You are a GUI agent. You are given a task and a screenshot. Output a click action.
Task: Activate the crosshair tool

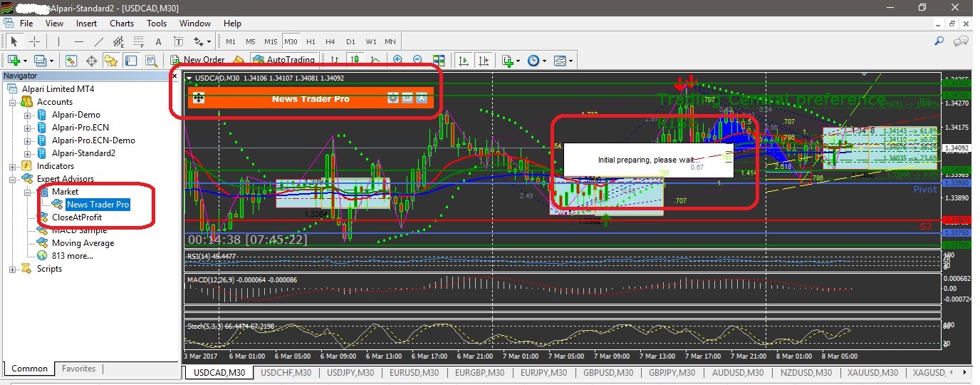click(33, 41)
